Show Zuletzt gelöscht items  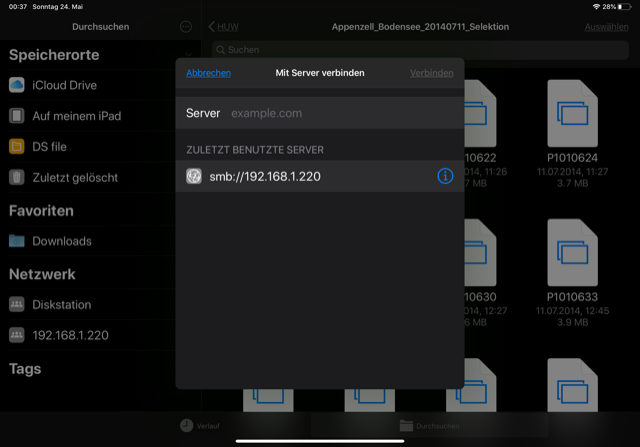pyautogui.click(x=75, y=178)
